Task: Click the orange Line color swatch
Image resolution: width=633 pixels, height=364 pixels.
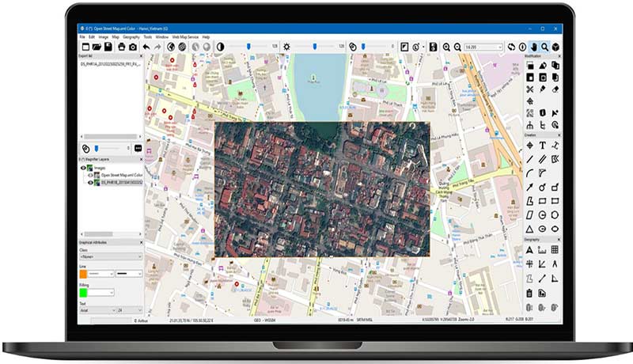Action: [83, 274]
